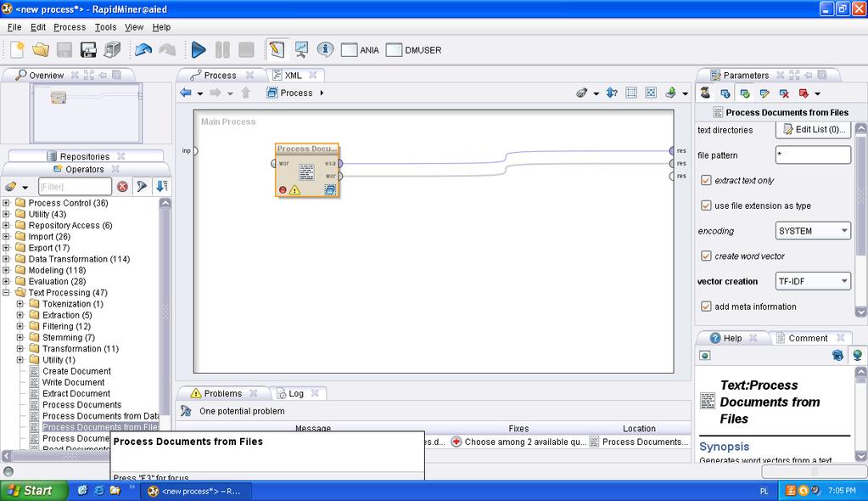Screen dimensions: 868x501
Task: Collapse the Text Processing (47) folder
Action: point(6,293)
